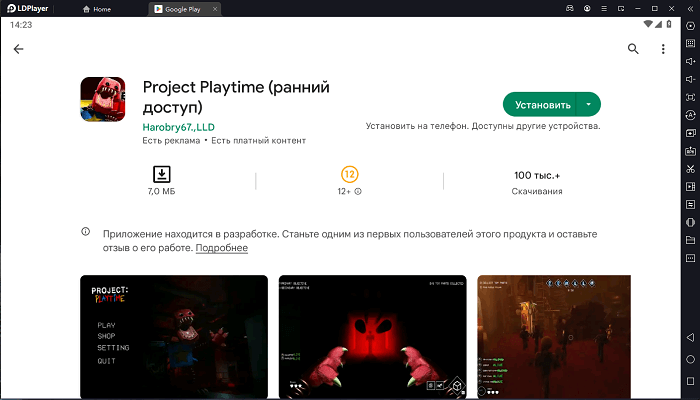Open LDPlayer account icon in title bar

pyautogui.click(x=587, y=8)
